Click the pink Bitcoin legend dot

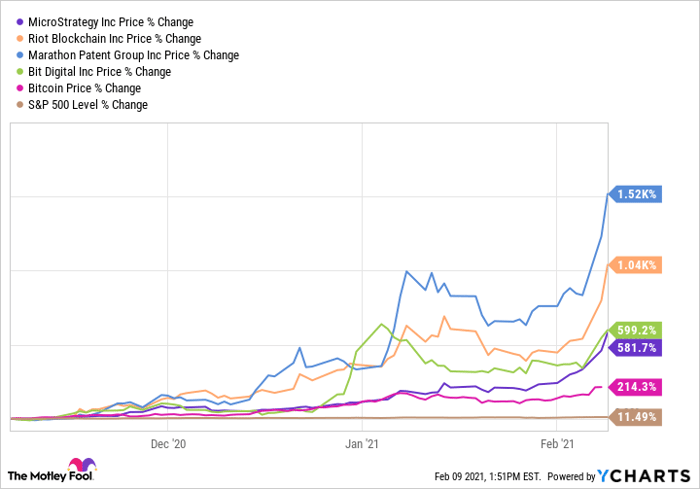(22, 88)
